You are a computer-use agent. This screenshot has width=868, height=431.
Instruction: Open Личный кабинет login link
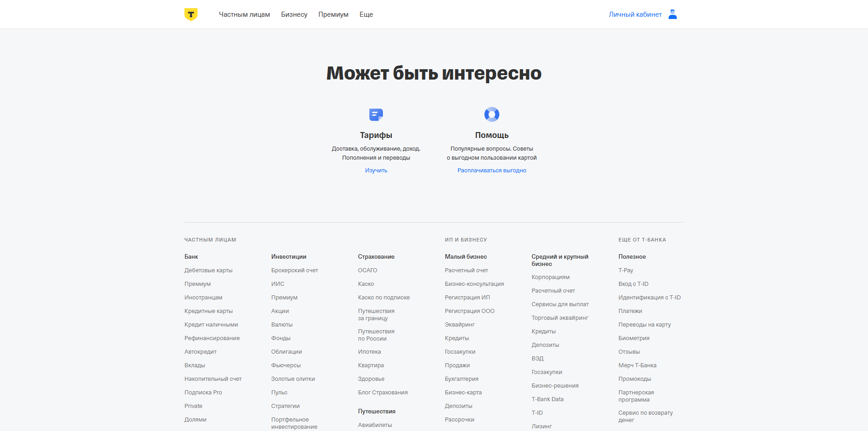635,14
